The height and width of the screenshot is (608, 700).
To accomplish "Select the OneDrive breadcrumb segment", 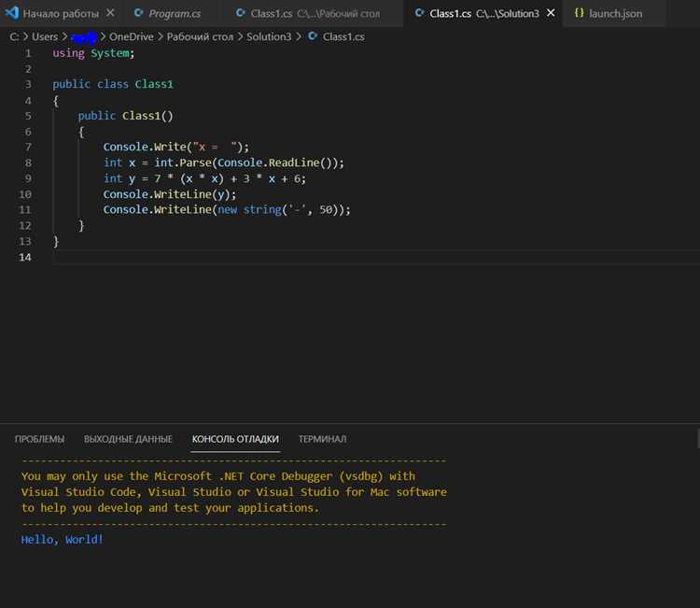I will [132, 36].
